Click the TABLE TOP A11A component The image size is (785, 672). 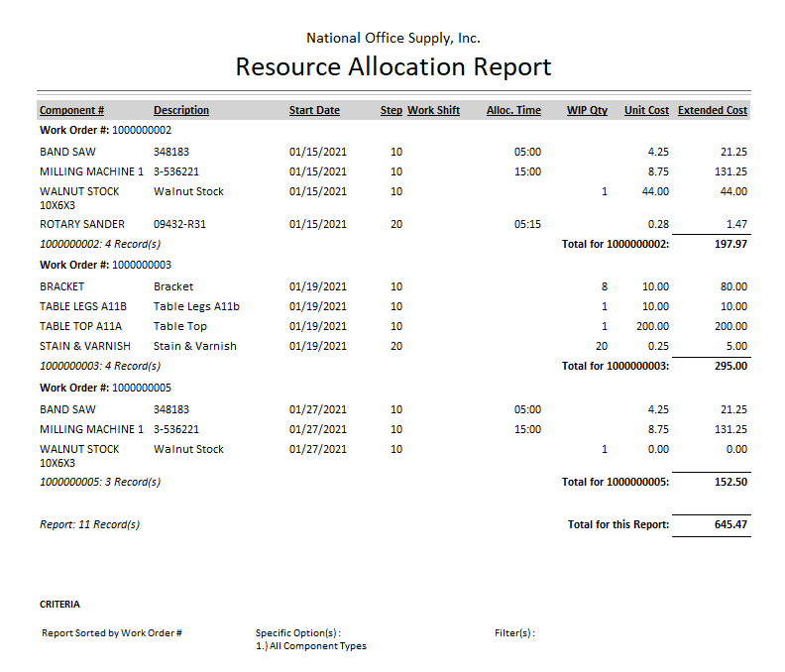80,326
